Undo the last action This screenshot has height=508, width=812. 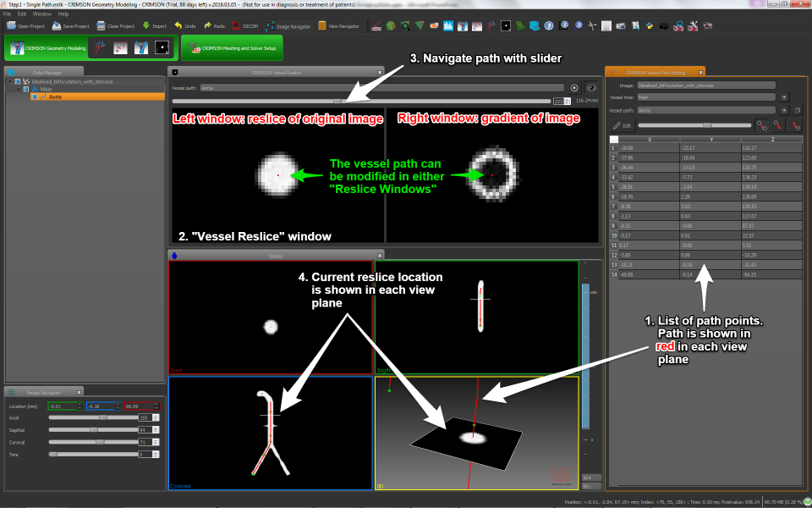[184, 26]
